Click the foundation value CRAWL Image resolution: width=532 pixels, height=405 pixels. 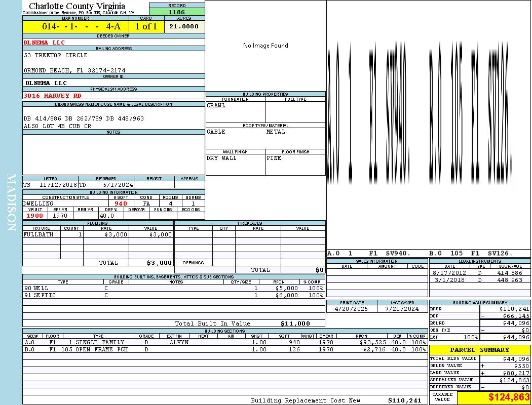click(216, 105)
